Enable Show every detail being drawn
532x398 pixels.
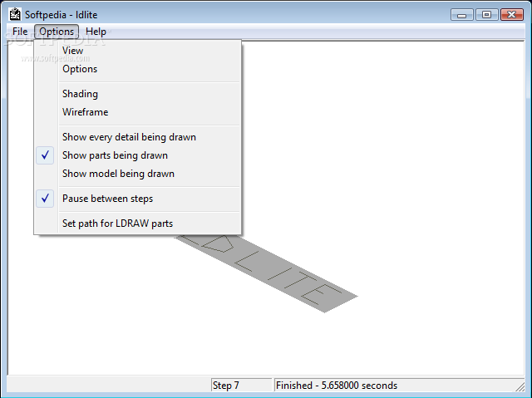(x=138, y=137)
